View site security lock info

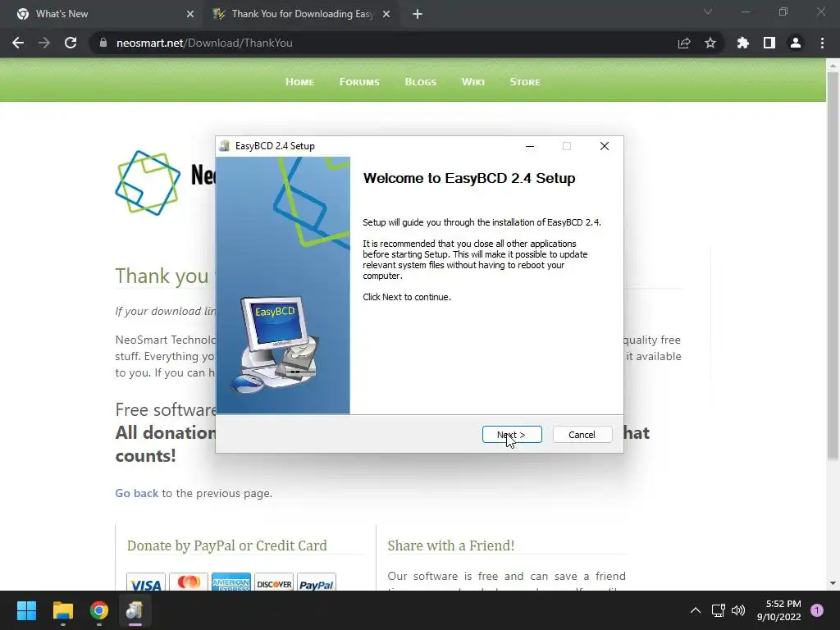pos(103,43)
